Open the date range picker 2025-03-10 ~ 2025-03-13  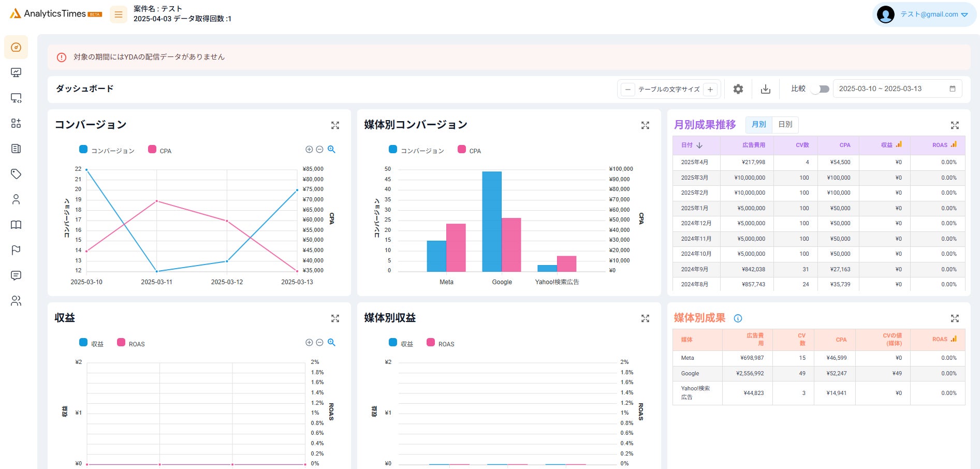tap(897, 89)
